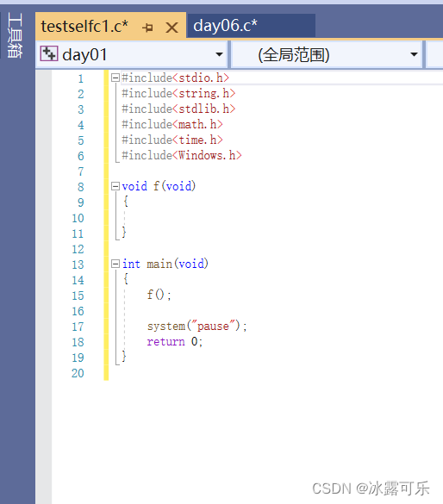The image size is (443, 504).
Task: Click the closing brace on line 11
Action: (124, 233)
